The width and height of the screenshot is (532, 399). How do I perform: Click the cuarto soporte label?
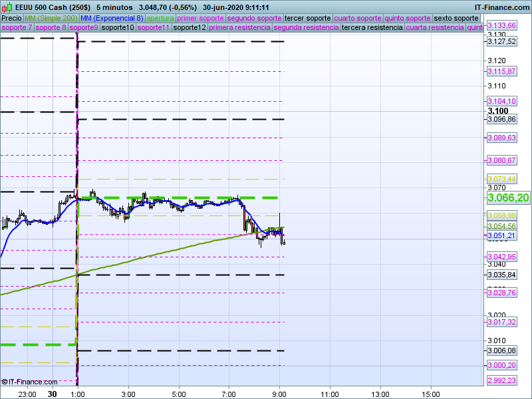[358, 19]
